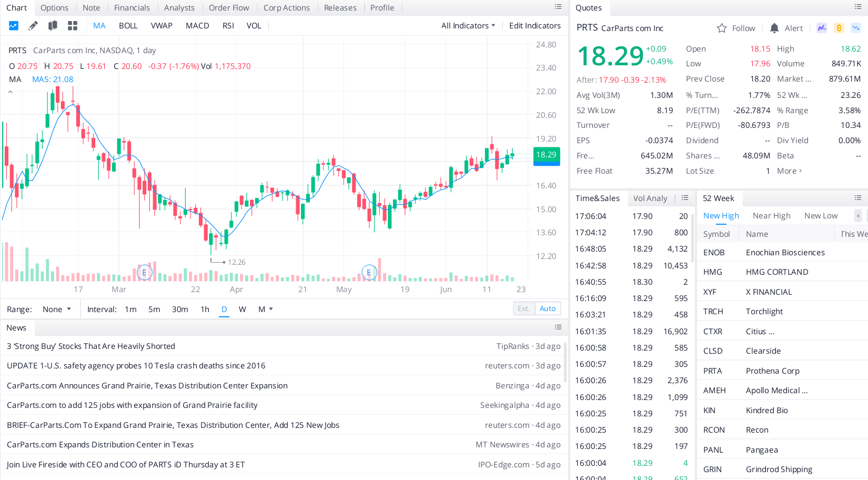The width and height of the screenshot is (868, 480).
Task: Open news about Tesla crash deaths probe
Action: pos(136,366)
